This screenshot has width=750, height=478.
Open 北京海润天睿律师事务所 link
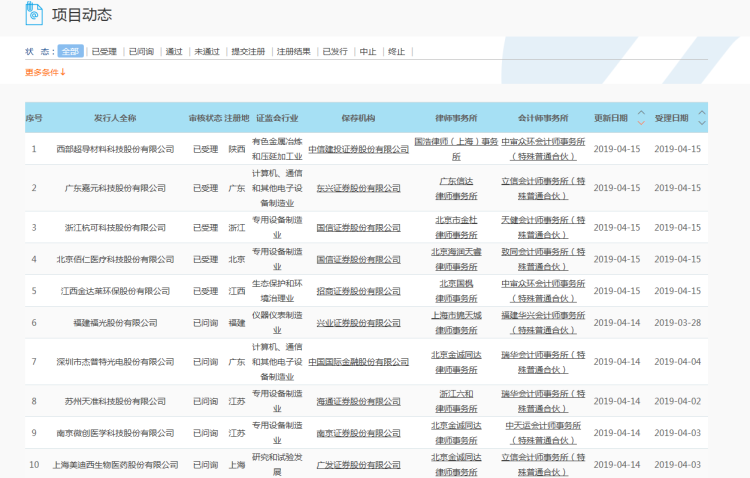coord(456,259)
